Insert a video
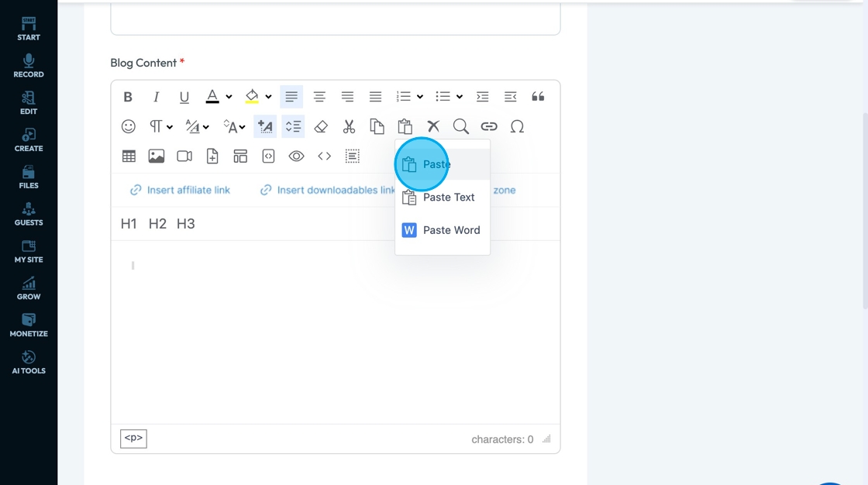868x485 pixels. tap(185, 157)
